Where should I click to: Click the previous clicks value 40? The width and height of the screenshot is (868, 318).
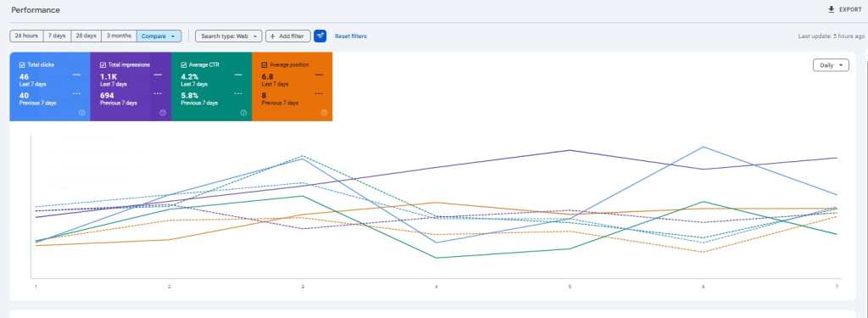coord(24,96)
